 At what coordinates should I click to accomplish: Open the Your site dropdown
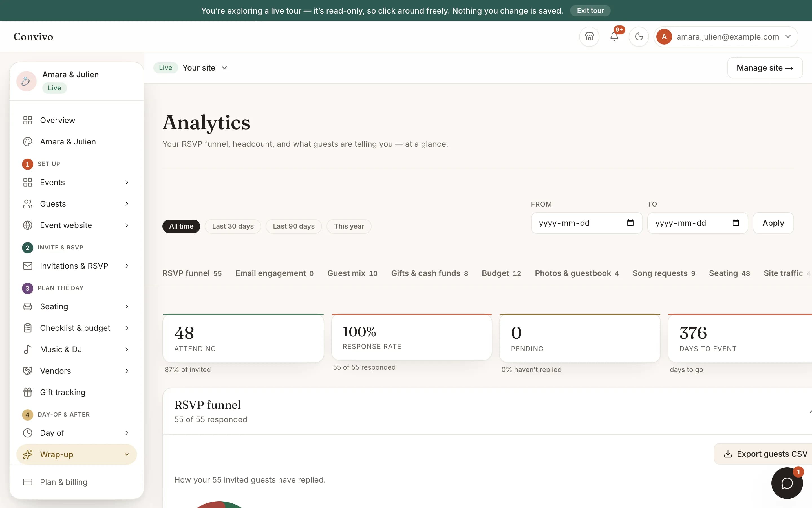tap(205, 68)
